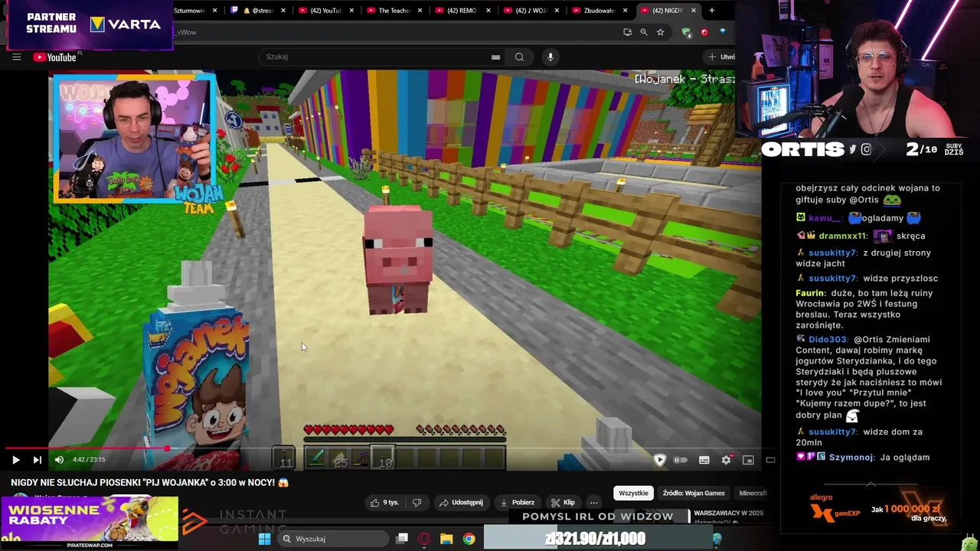Image resolution: width=980 pixels, height=551 pixels.
Task: Open File Explorer from the taskbar
Action: (446, 539)
